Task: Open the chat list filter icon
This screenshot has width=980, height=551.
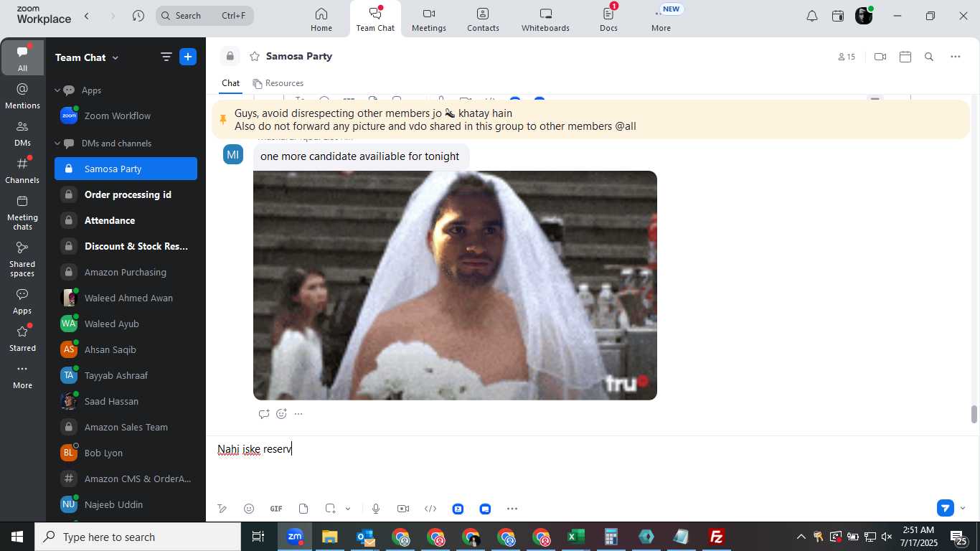Action: click(x=166, y=57)
